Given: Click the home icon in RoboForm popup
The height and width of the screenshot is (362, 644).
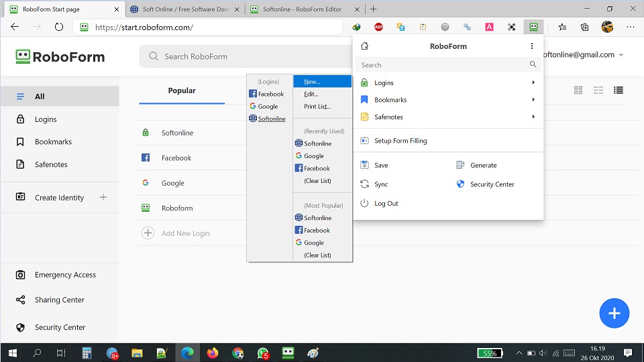Looking at the screenshot, I should point(365,46).
